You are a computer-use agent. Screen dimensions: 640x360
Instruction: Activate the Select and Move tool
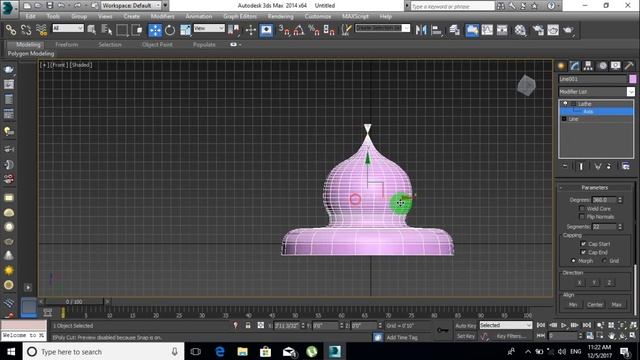155,30
